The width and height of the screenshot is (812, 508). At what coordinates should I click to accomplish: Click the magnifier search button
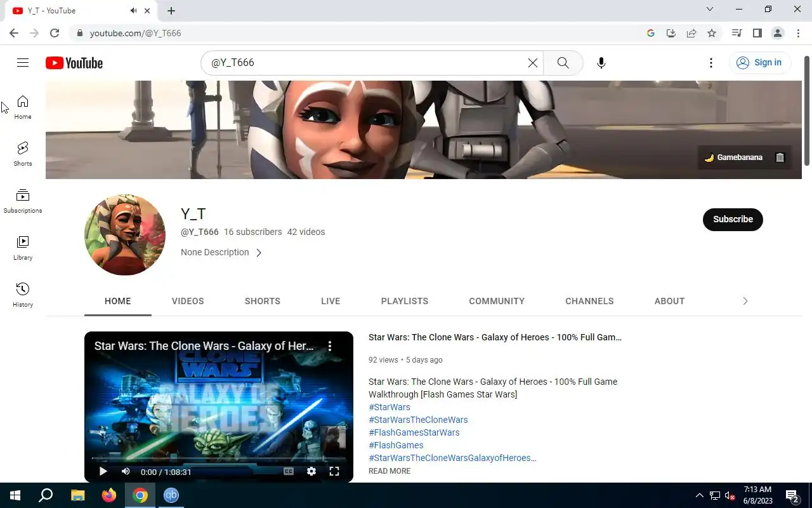[x=563, y=63]
